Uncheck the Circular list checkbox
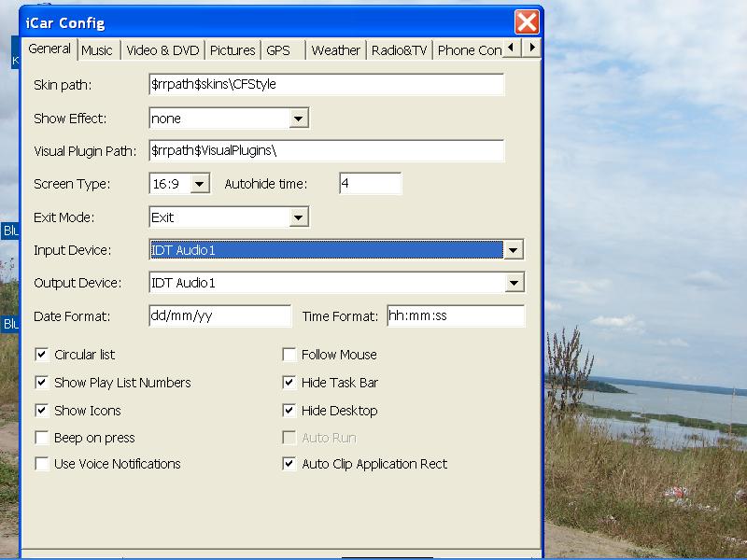Screen dimensions: 747x560 click(42, 355)
